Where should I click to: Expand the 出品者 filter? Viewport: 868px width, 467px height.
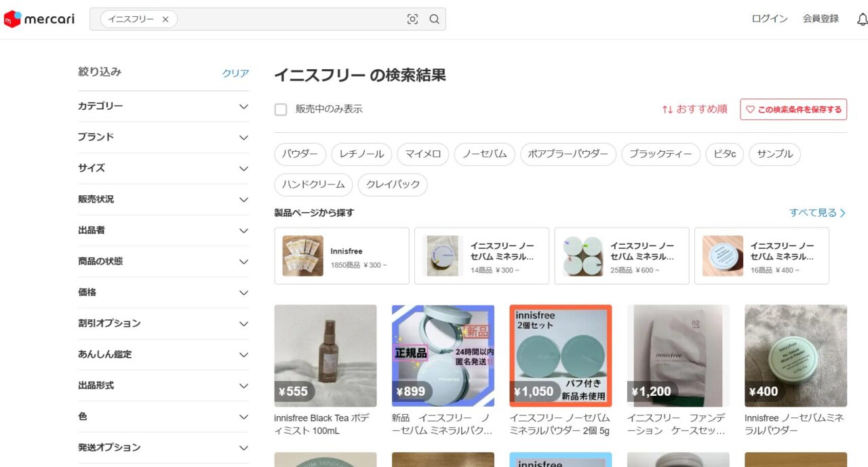pyautogui.click(x=163, y=231)
